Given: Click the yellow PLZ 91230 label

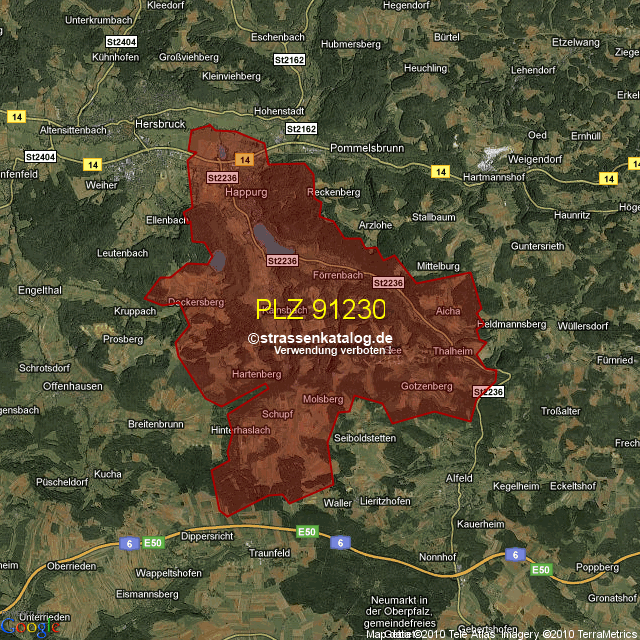Looking at the screenshot, I should 320,310.
